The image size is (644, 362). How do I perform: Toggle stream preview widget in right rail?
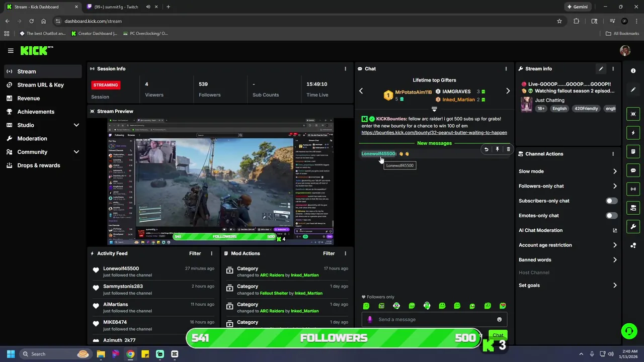tap(633, 114)
